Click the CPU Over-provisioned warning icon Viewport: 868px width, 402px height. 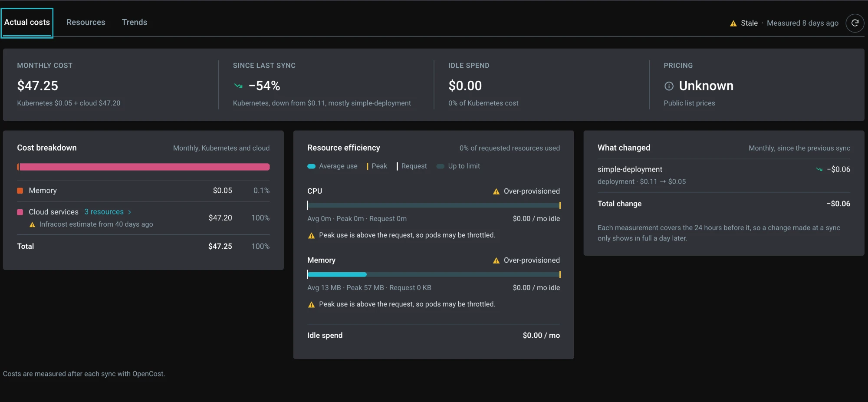coord(496,191)
